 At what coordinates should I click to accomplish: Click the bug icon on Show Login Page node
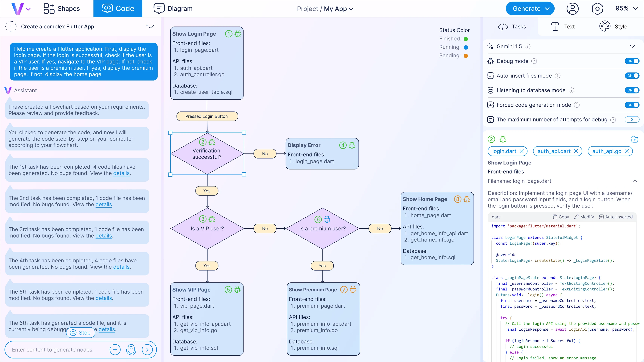[x=238, y=34]
